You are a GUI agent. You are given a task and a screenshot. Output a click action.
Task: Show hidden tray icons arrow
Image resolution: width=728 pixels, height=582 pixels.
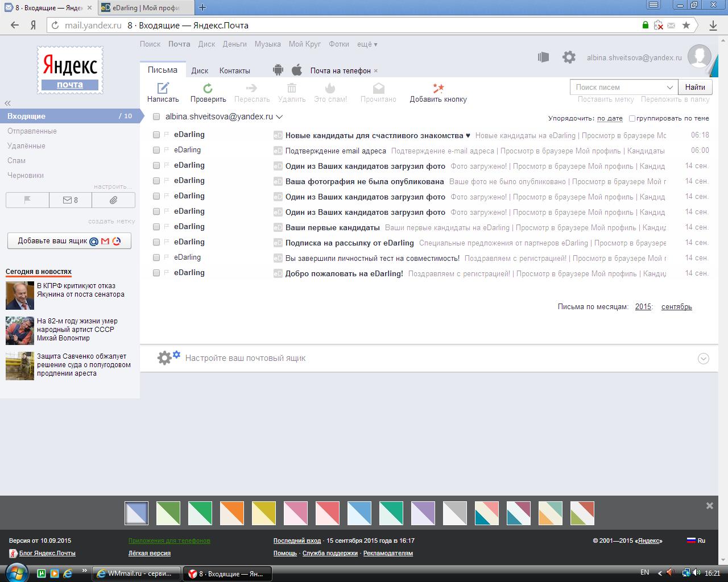[660, 573]
